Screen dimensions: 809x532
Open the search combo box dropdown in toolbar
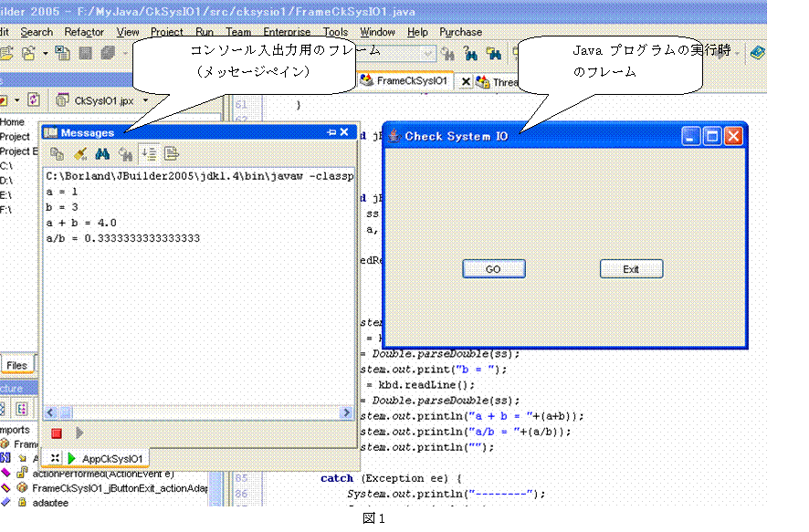click(428, 54)
